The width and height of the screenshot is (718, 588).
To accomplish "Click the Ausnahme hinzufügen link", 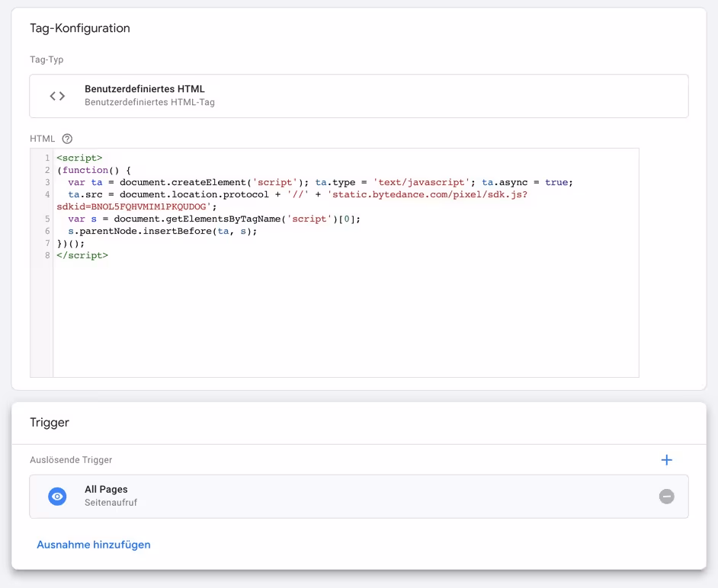I will pyautogui.click(x=94, y=545).
